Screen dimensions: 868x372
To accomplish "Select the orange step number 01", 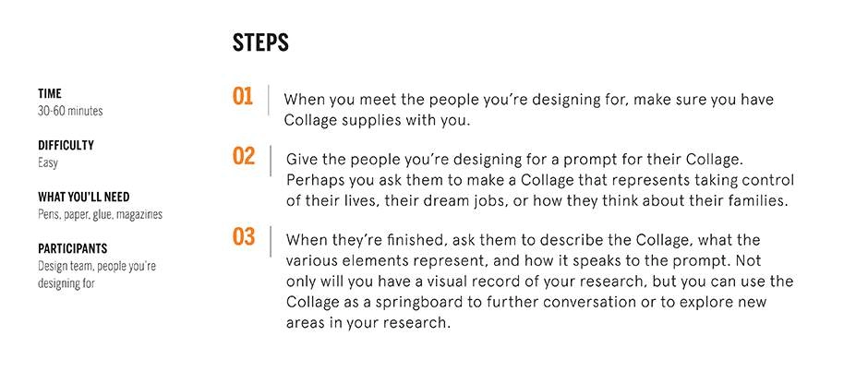I will tap(243, 96).
